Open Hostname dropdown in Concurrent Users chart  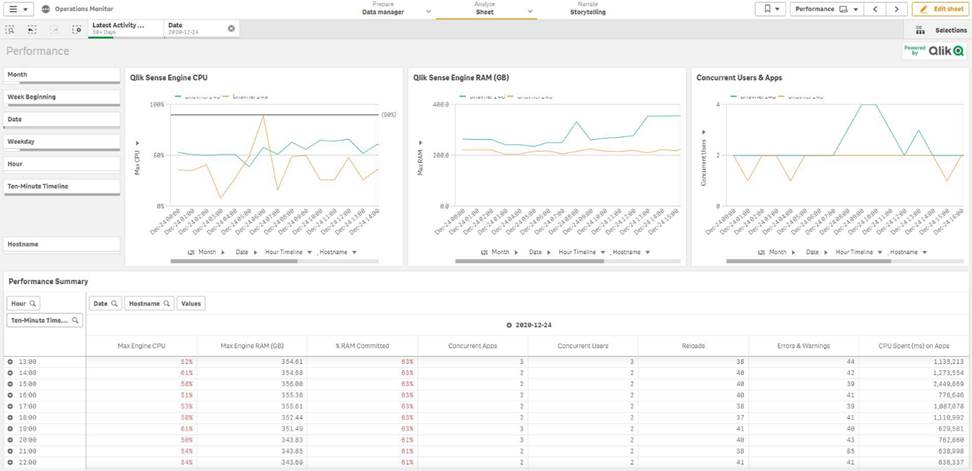(908, 252)
